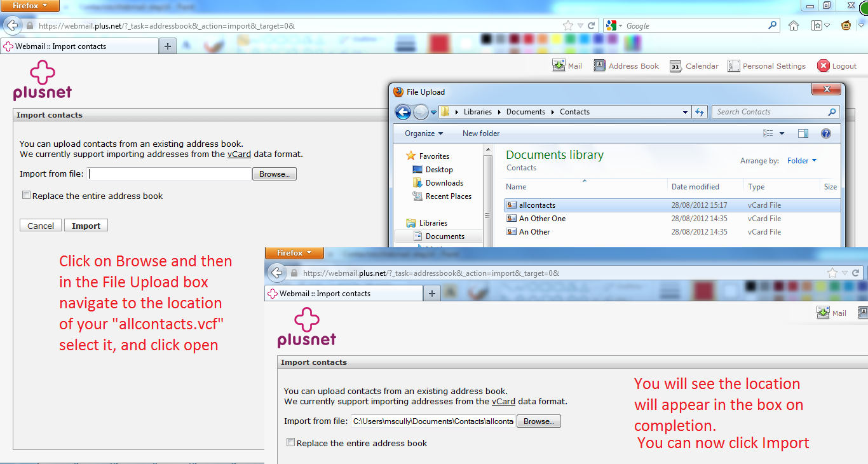The image size is (868, 464).
Task: Open the Address Book section
Action: pos(627,65)
